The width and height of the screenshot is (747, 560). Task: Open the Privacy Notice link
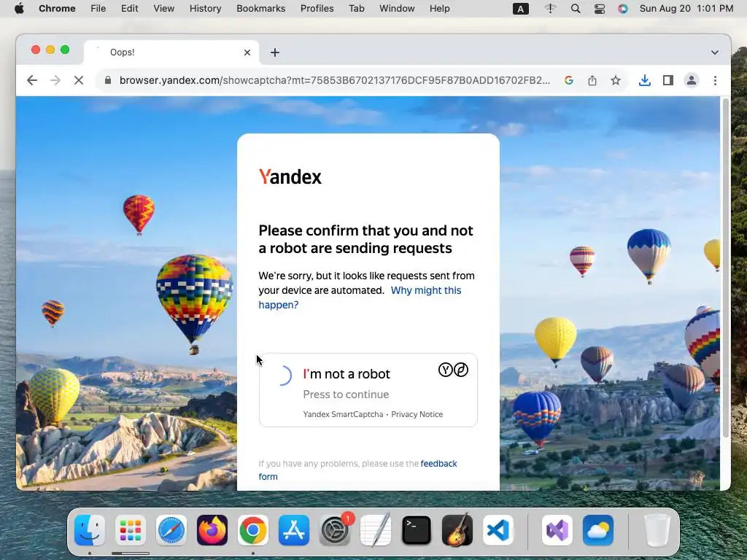[417, 414]
